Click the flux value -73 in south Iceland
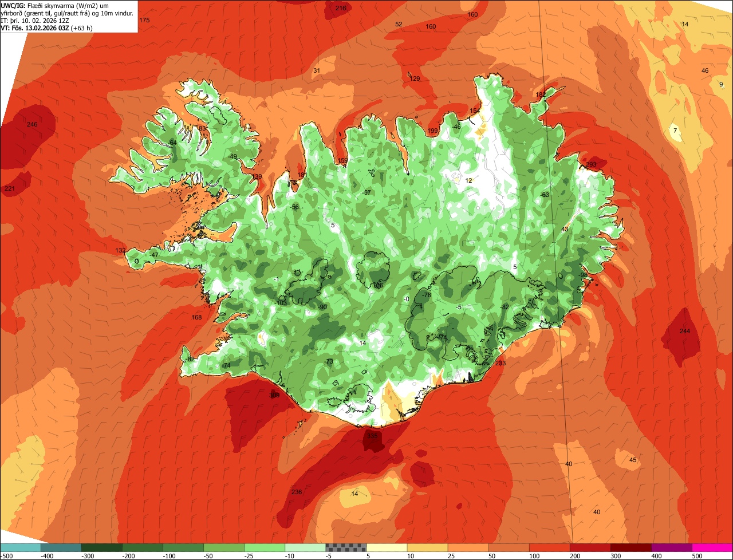Image resolution: width=733 pixels, height=560 pixels. [x=329, y=361]
